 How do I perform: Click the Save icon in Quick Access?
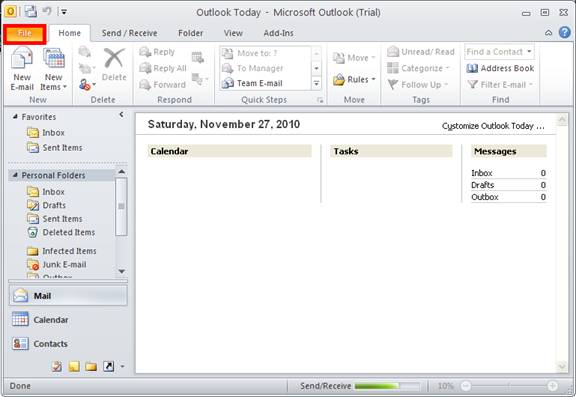point(31,11)
